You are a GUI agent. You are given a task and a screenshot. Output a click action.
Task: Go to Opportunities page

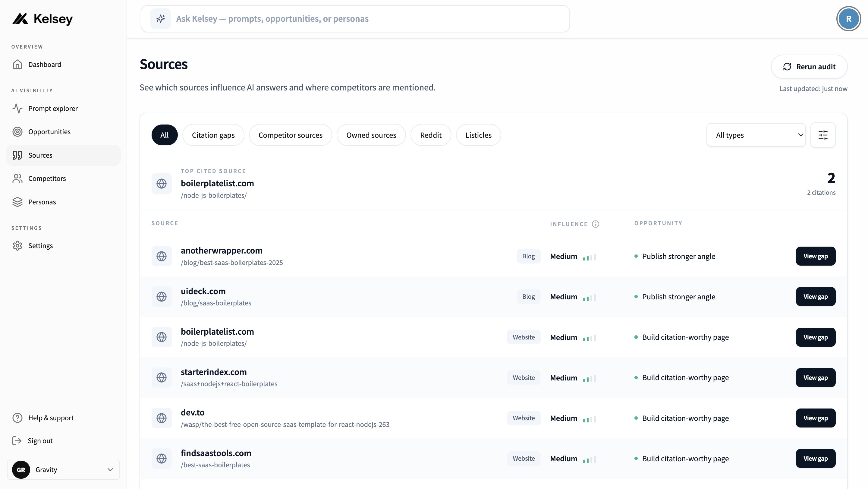(x=63, y=132)
